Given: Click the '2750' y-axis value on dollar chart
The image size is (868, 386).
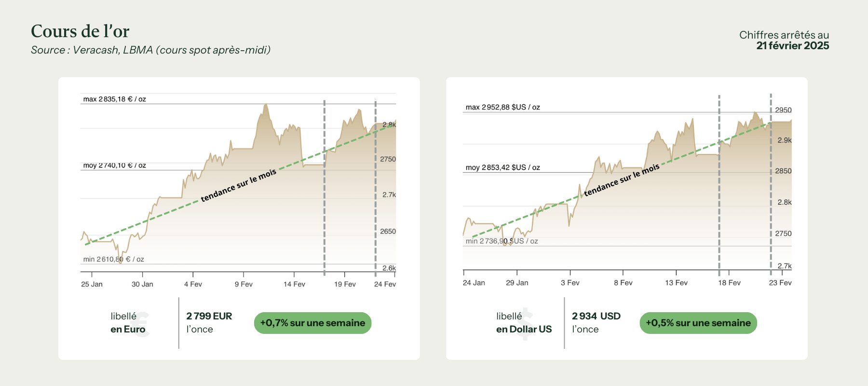Looking at the screenshot, I should [x=784, y=234].
